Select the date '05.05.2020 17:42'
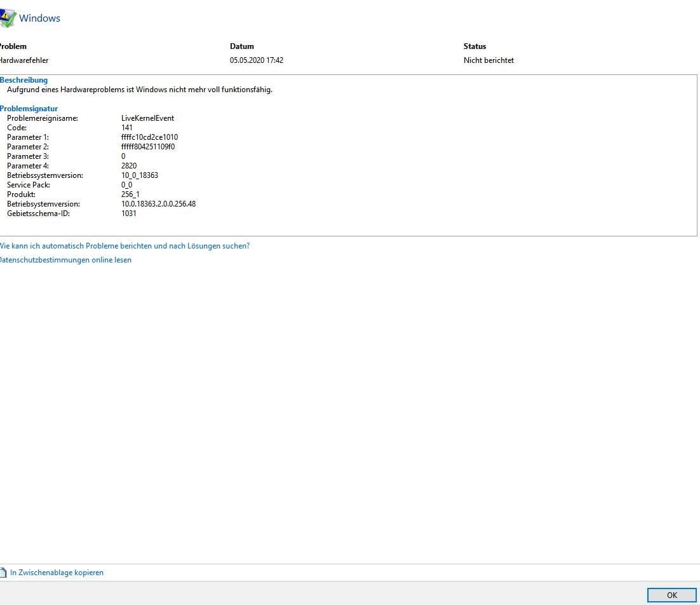Image resolution: width=700 pixels, height=605 pixels. pos(257,60)
